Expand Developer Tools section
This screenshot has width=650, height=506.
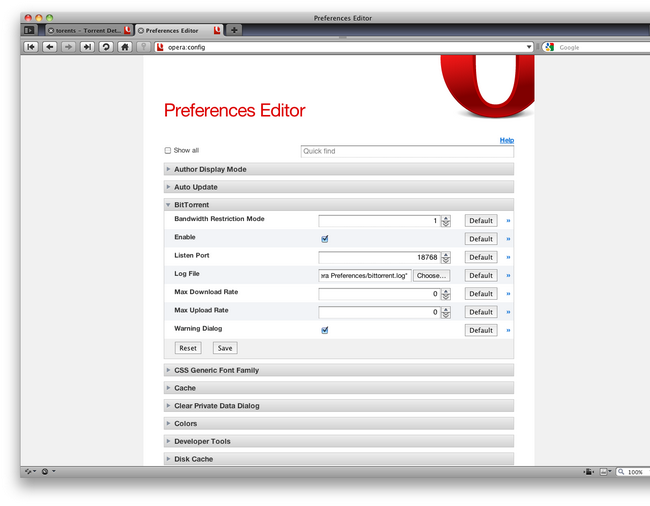click(339, 441)
